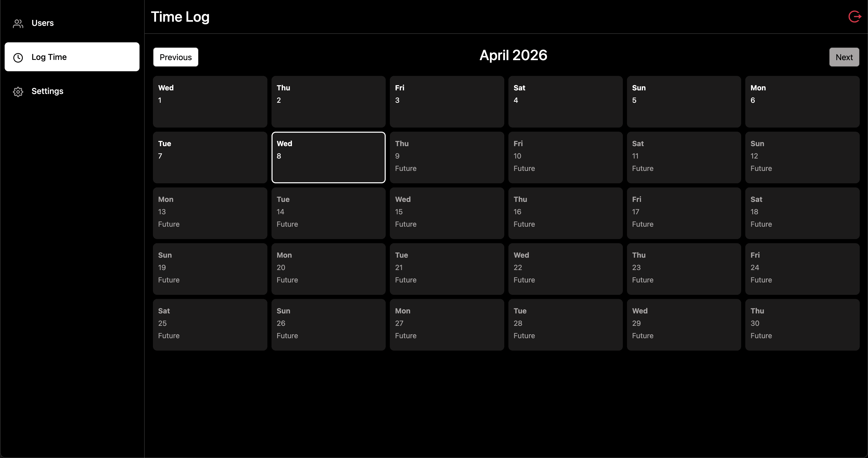This screenshot has width=868, height=458.
Task: Select the Tue 28 future day card
Action: (x=565, y=325)
